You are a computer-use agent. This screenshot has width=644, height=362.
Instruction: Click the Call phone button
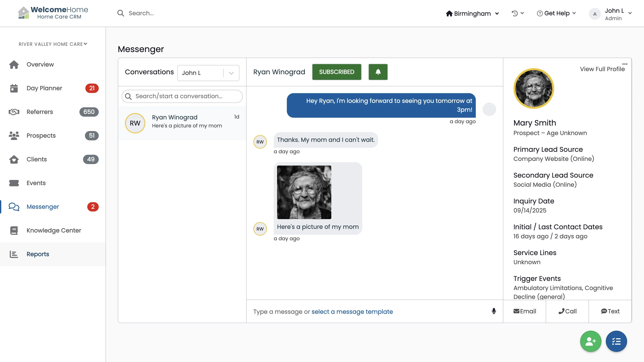567,311
